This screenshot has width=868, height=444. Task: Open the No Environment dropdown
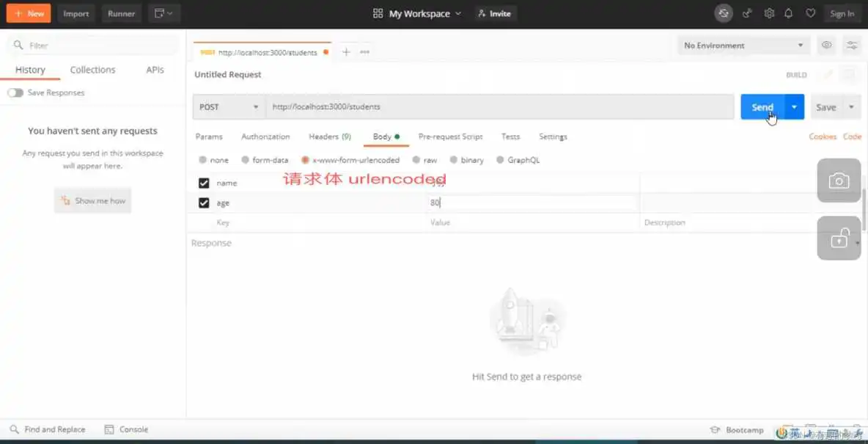(x=743, y=45)
